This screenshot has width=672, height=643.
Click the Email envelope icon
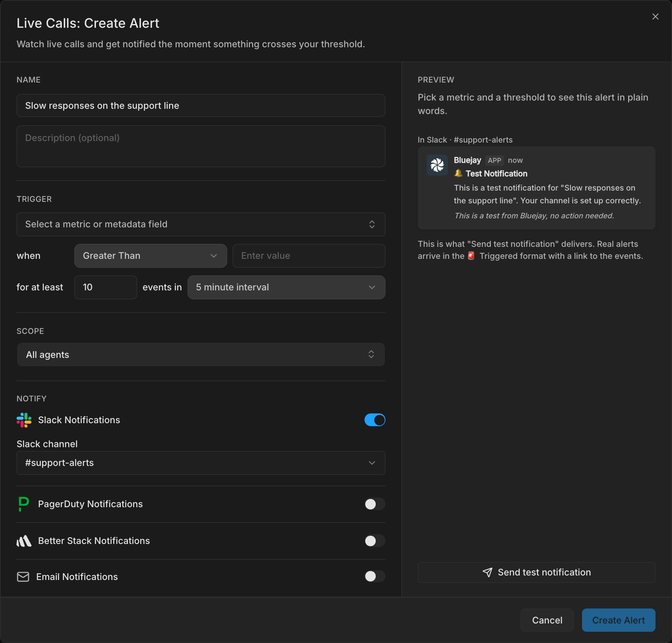[x=23, y=577]
